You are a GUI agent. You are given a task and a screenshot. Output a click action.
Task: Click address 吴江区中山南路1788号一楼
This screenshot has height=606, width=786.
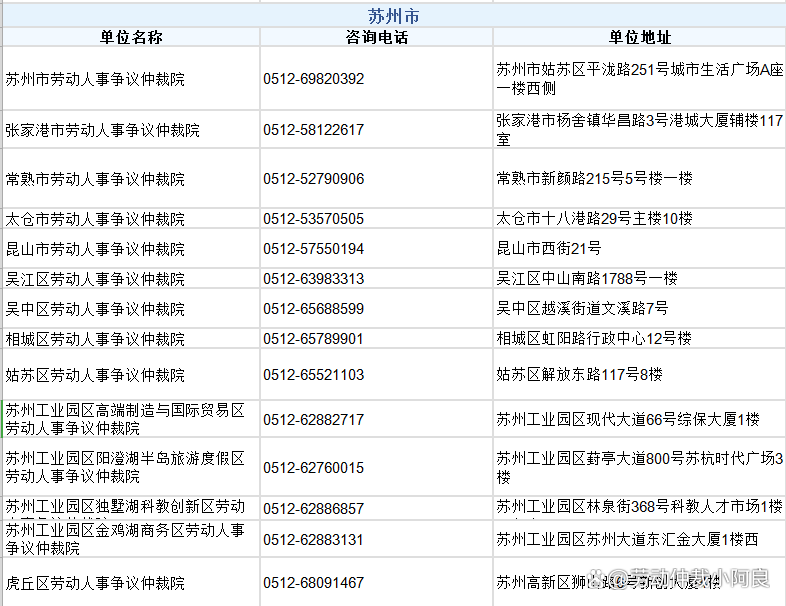pyautogui.click(x=587, y=279)
